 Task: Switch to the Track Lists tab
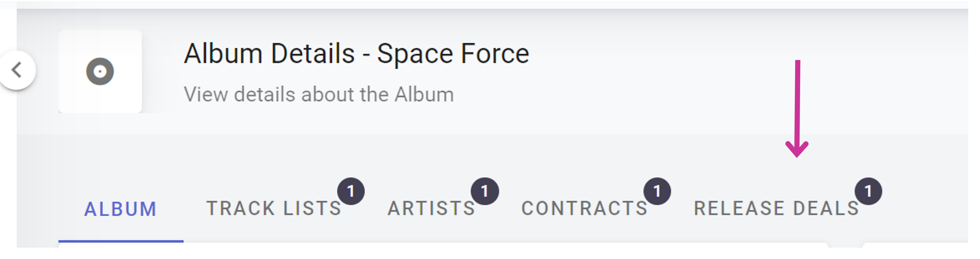tap(274, 209)
